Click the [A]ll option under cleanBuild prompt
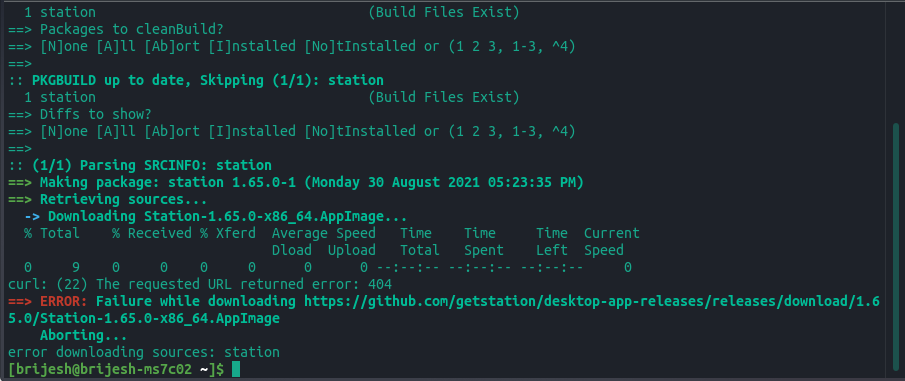 tap(115, 47)
